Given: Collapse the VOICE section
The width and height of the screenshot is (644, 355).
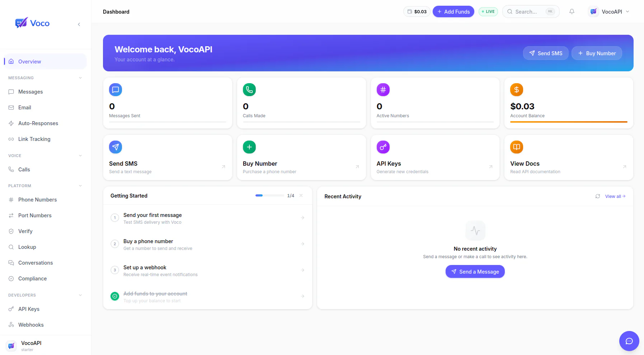Looking at the screenshot, I should pyautogui.click(x=80, y=156).
